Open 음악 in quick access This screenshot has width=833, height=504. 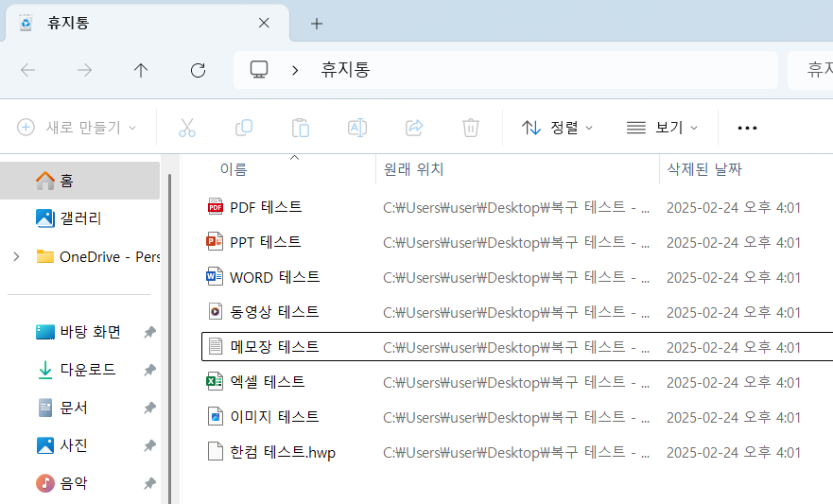pyautogui.click(x=79, y=483)
